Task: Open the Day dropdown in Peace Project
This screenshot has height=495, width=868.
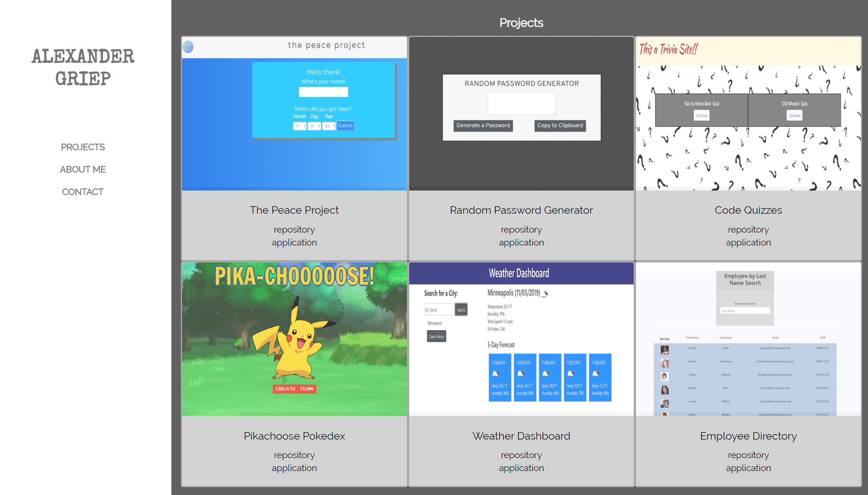Action: [314, 126]
